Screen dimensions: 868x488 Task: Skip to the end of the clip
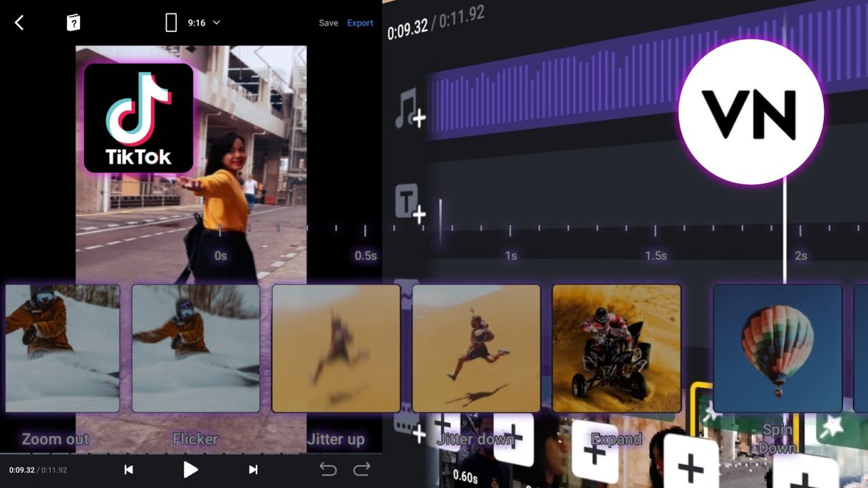[x=253, y=469]
